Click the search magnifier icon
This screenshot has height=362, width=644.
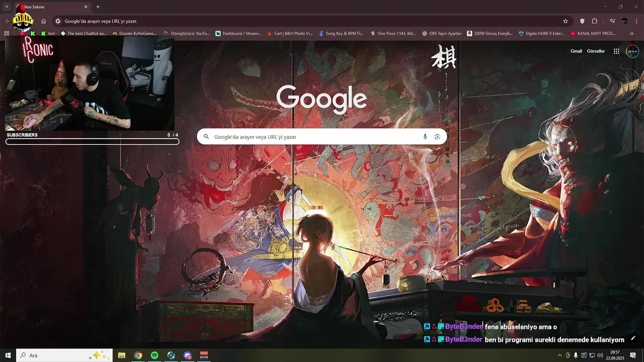click(206, 137)
